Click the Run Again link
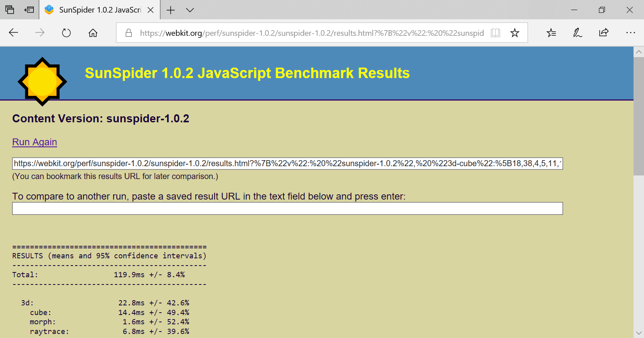The height and width of the screenshot is (338, 644). pyautogui.click(x=35, y=142)
